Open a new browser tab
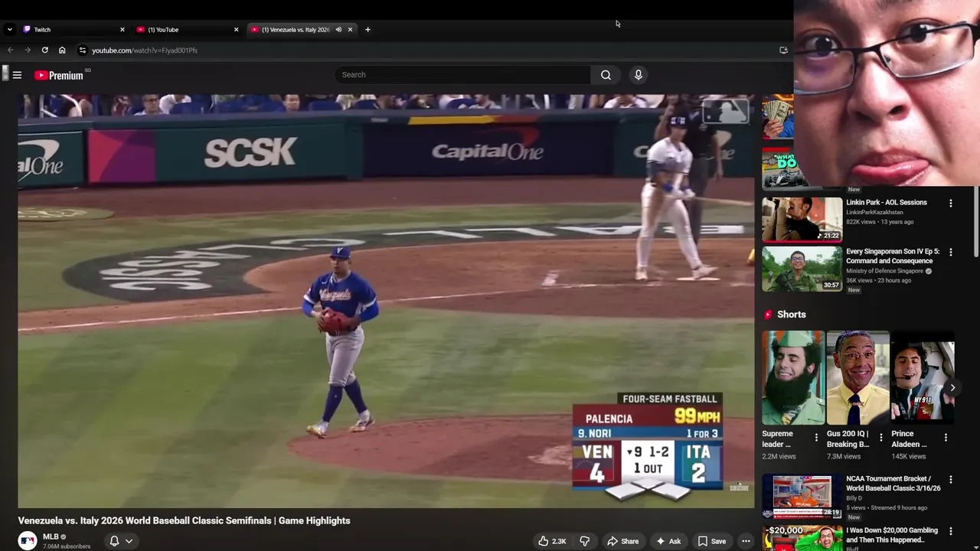Viewport: 980px width, 551px height. click(x=367, y=30)
